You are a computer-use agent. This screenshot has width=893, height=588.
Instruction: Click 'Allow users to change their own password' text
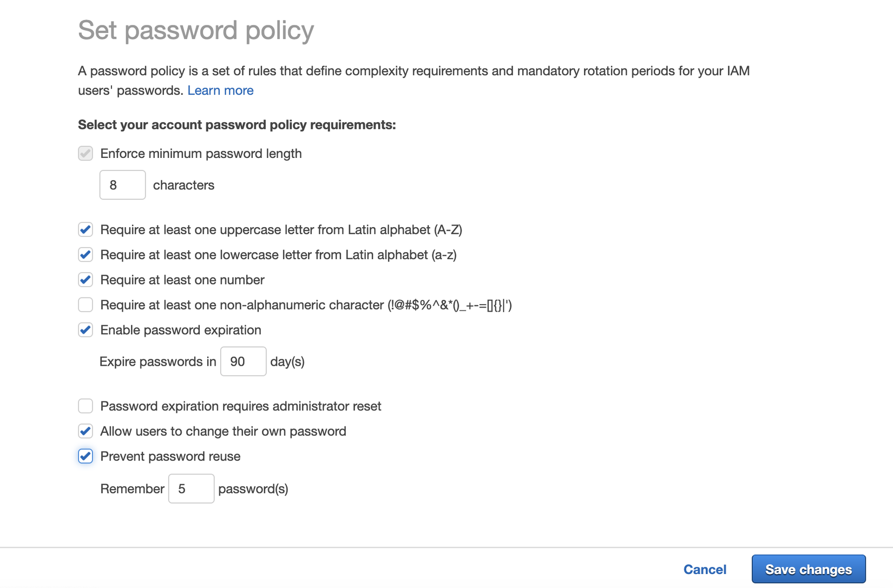click(x=223, y=431)
